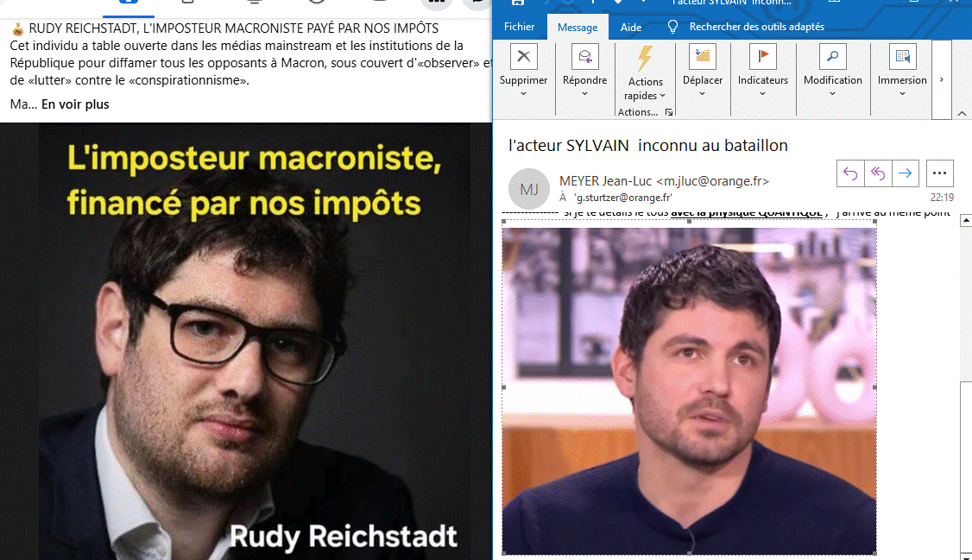Screen dimensions: 972x560
Task: Click the Rechercher des outils adaptés field
Action: [756, 27]
